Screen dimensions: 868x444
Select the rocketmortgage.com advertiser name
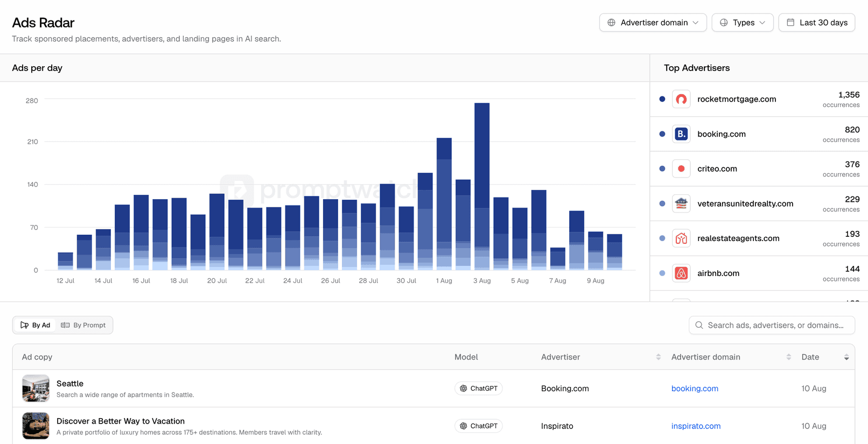point(737,99)
